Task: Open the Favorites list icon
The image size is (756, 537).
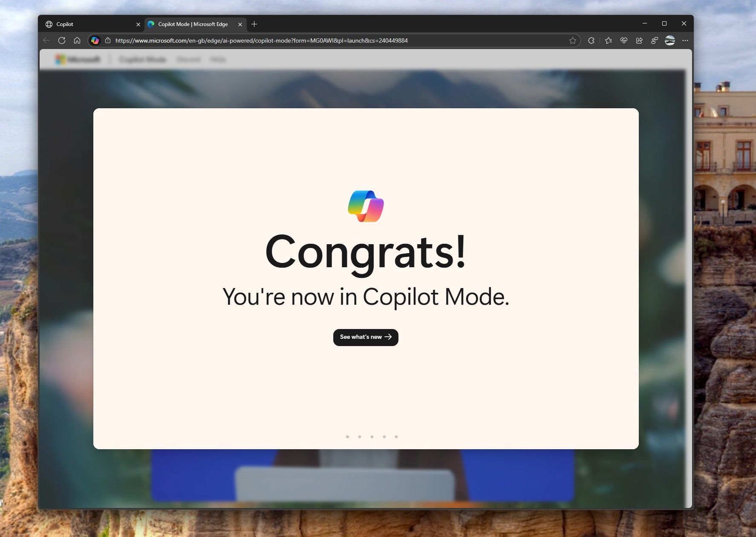Action: (x=609, y=40)
